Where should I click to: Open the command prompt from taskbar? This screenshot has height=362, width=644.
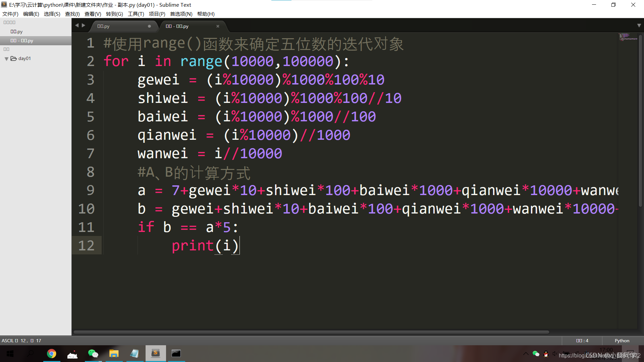pyautogui.click(x=176, y=354)
